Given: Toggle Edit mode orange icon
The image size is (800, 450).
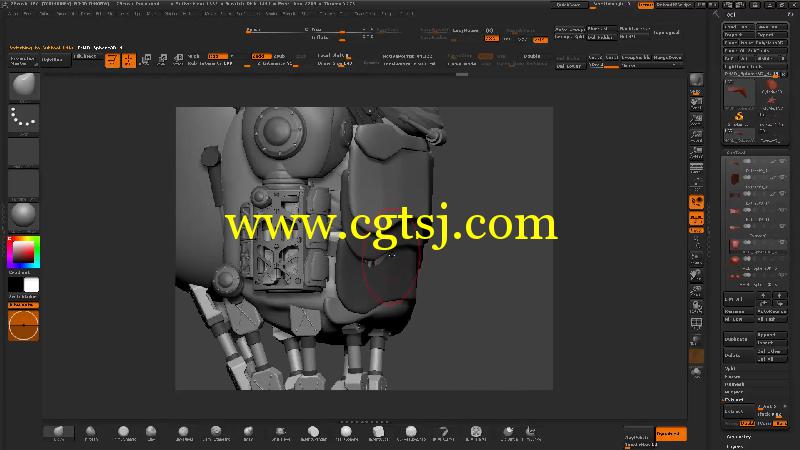Looking at the screenshot, I should coord(112,60).
